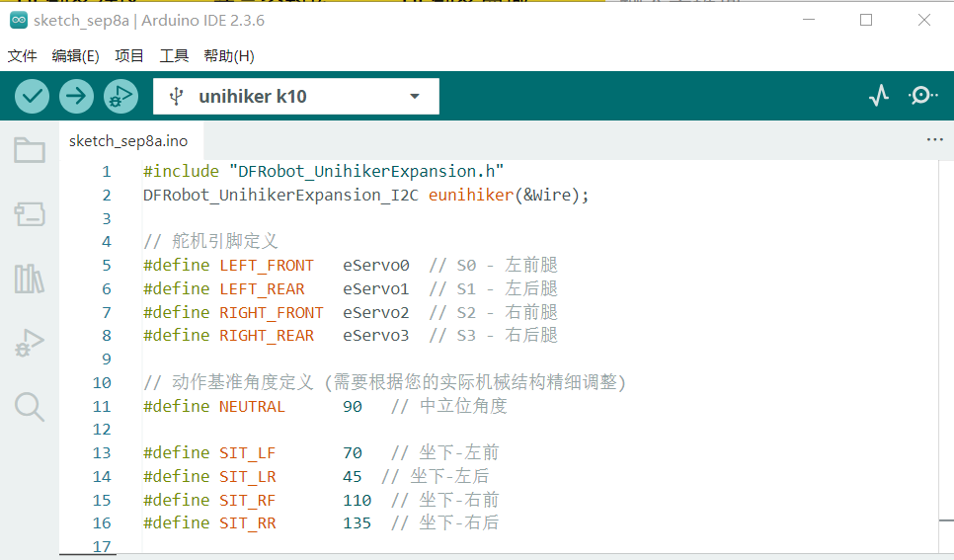Click the value 135 on line 16
The image size is (954, 560).
[x=358, y=523]
